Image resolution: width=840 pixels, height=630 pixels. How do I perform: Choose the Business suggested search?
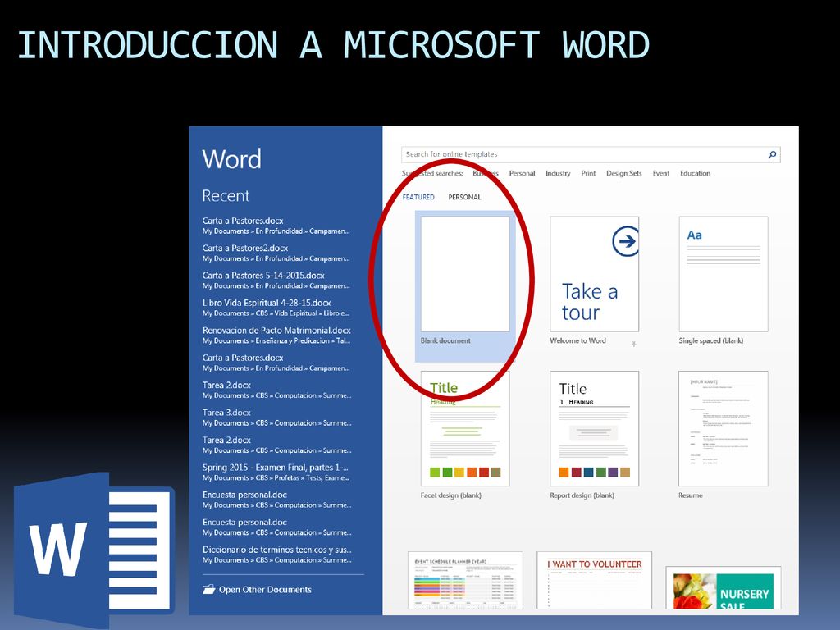(x=486, y=173)
